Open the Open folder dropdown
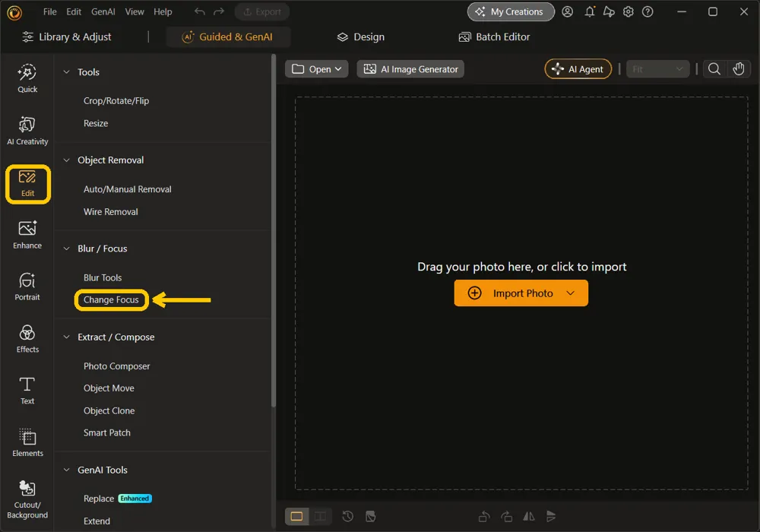760x532 pixels. 316,69
